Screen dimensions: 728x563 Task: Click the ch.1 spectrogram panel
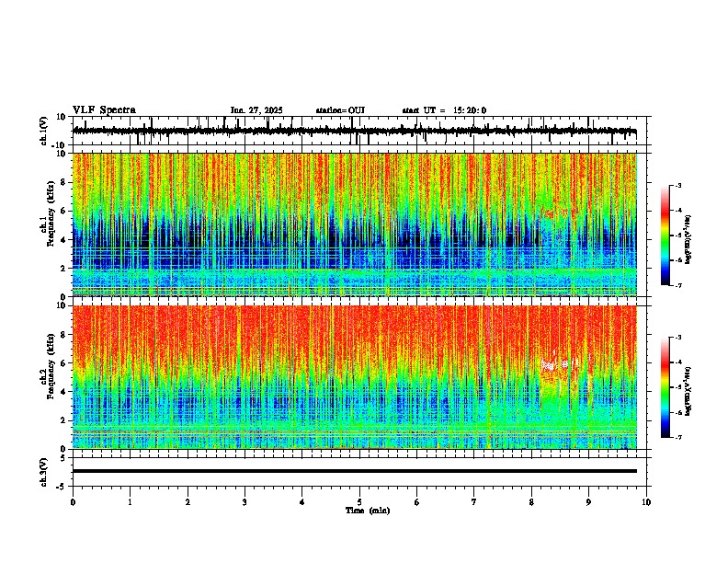tap(359, 224)
